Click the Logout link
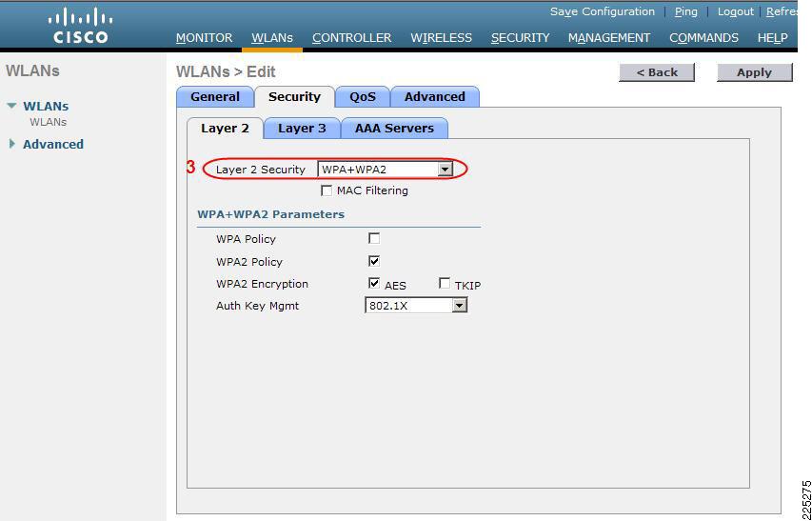Image resolution: width=812 pixels, height=521 pixels. point(735,11)
